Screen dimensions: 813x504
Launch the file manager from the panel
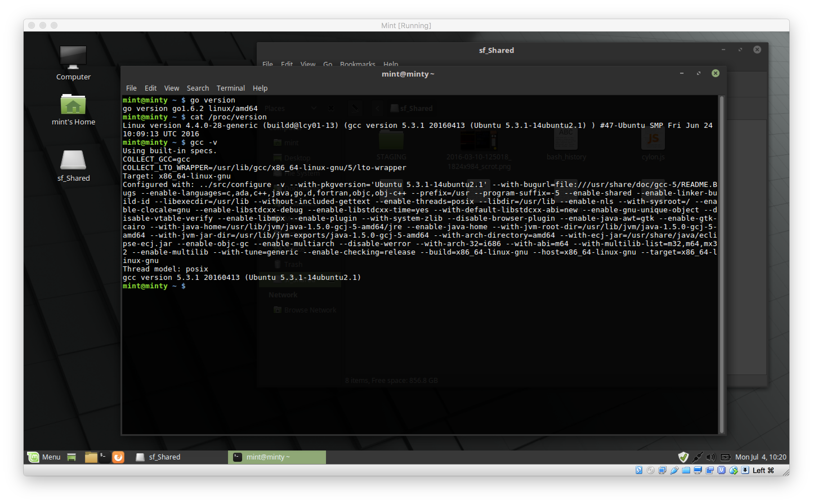91,457
